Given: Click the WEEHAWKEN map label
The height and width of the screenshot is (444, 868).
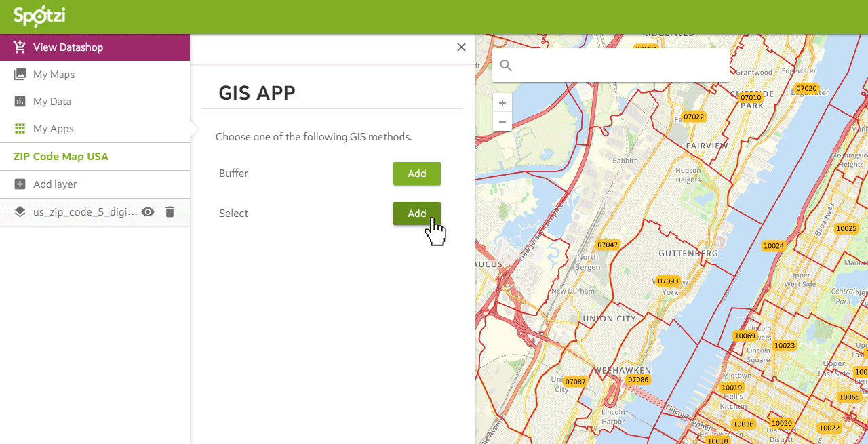Looking at the screenshot, I should (623, 371).
